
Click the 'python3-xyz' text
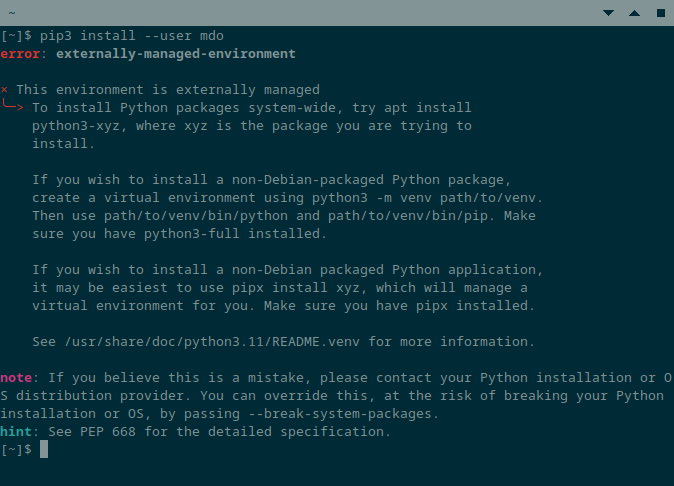pyautogui.click(x=76, y=126)
